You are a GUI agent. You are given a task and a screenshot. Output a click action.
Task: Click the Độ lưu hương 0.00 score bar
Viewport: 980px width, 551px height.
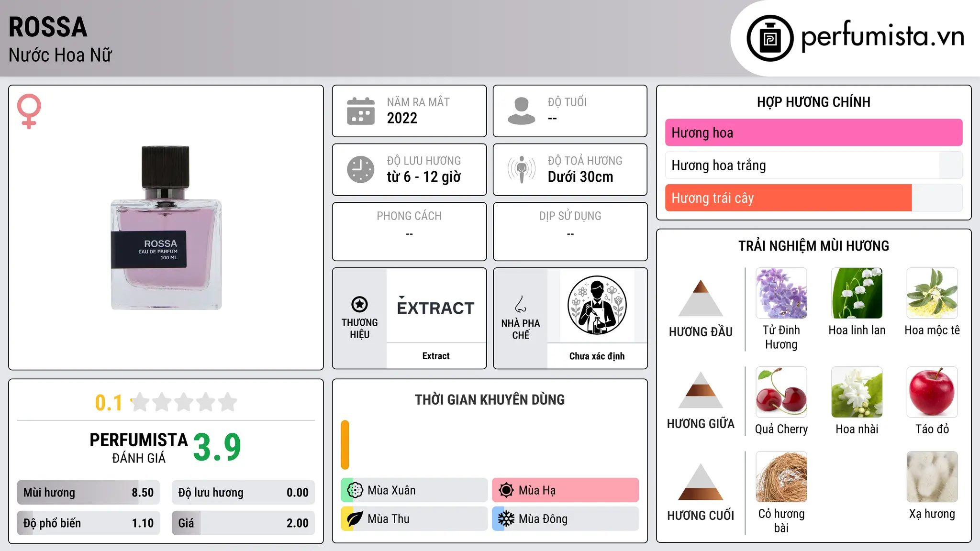click(x=243, y=493)
